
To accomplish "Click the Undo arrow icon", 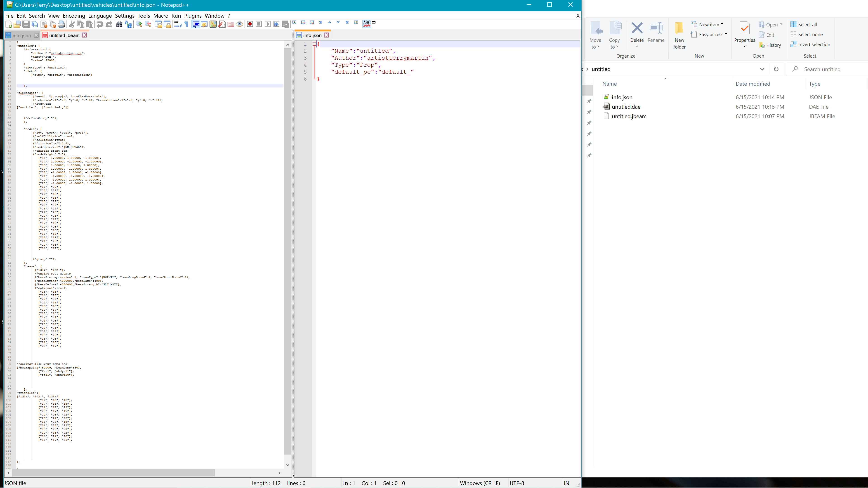I will click(100, 24).
